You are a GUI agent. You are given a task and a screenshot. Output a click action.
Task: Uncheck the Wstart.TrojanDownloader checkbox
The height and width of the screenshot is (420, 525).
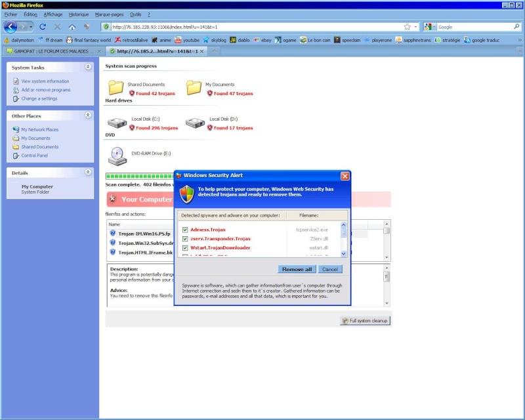(185, 248)
